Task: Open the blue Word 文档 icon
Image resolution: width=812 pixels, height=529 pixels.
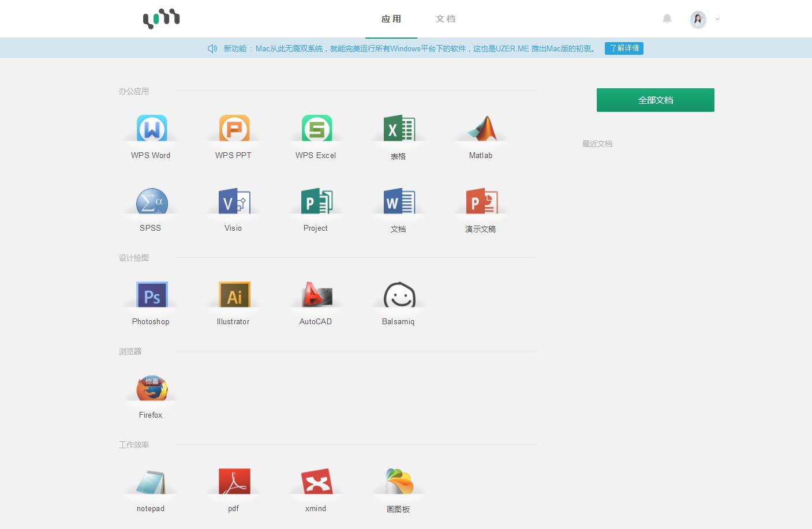Action: [x=399, y=201]
